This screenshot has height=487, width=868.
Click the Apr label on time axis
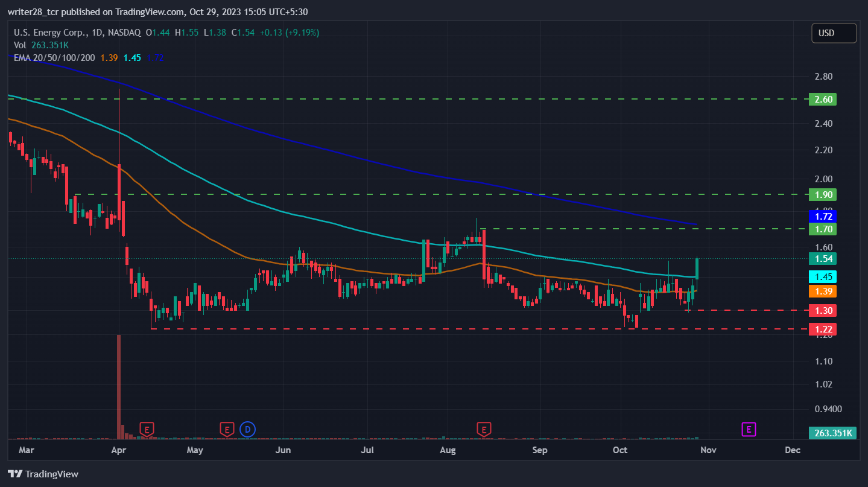tap(119, 450)
